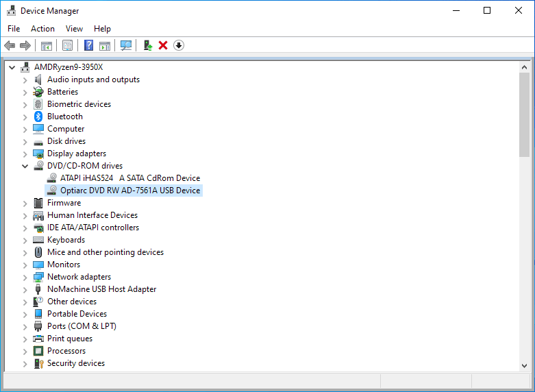This screenshot has width=535, height=392.
Task: Select ATAPI iHAS524 A SATA CdRom Device
Action: point(130,178)
